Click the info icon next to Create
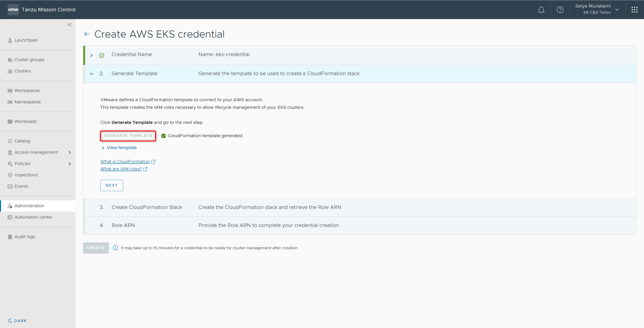The image size is (644, 328). coord(115,248)
